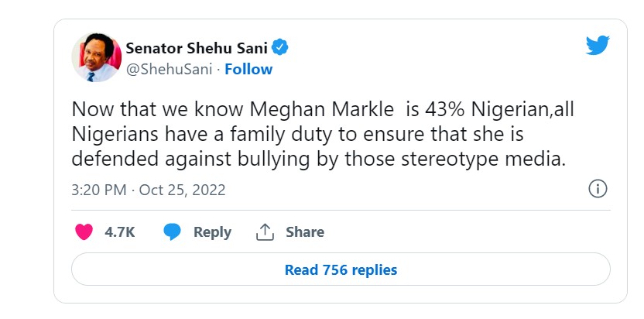Click the tweet's first line about Meghan Markle
The image size is (644, 319).
[323, 109]
